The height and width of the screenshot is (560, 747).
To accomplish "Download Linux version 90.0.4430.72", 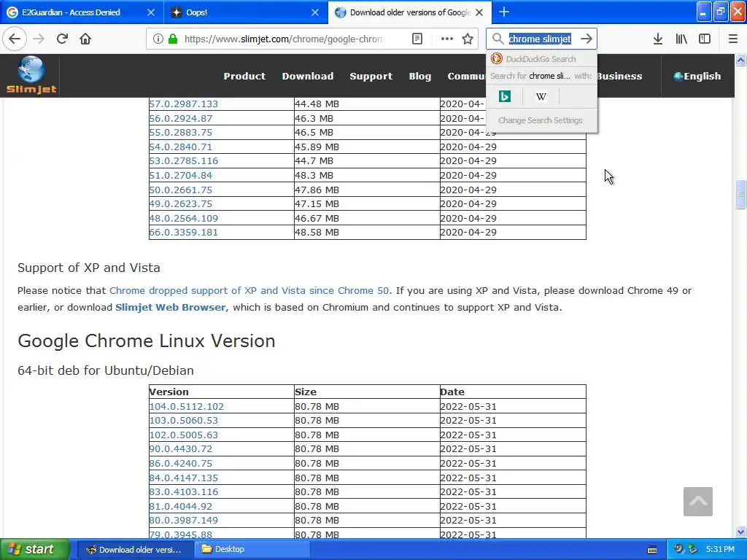I will click(x=181, y=448).
